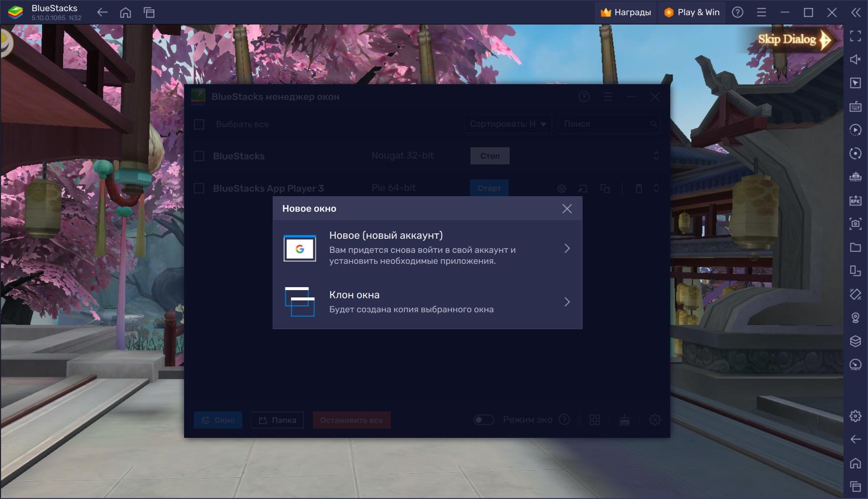The height and width of the screenshot is (499, 868).
Task: Go back using title bar arrow
Action: [102, 12]
